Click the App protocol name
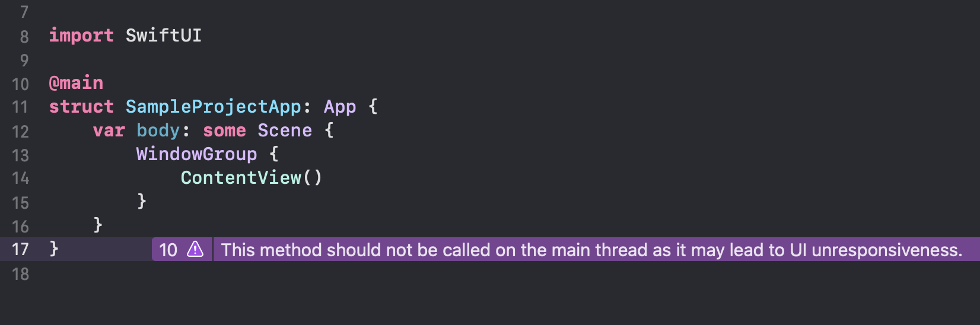 (340, 107)
